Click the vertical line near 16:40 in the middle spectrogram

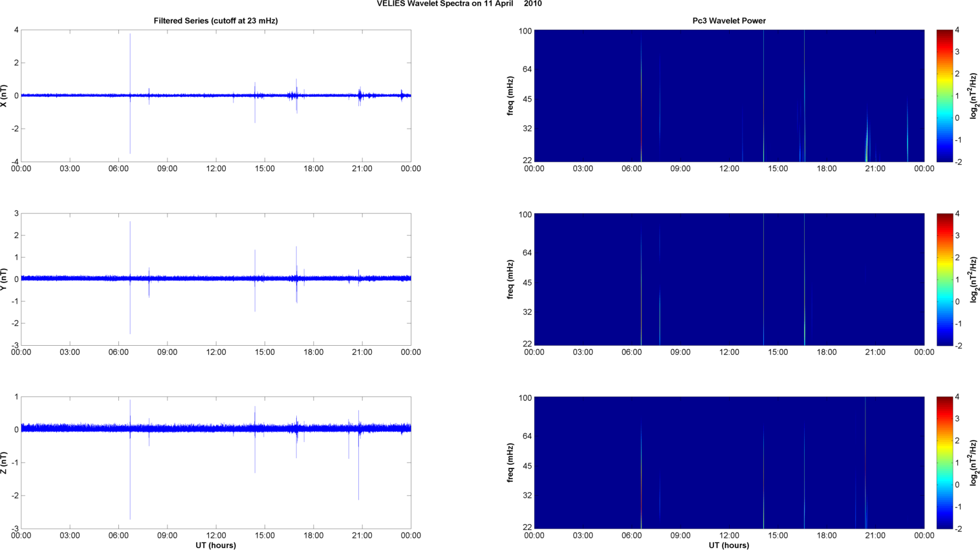805,279
